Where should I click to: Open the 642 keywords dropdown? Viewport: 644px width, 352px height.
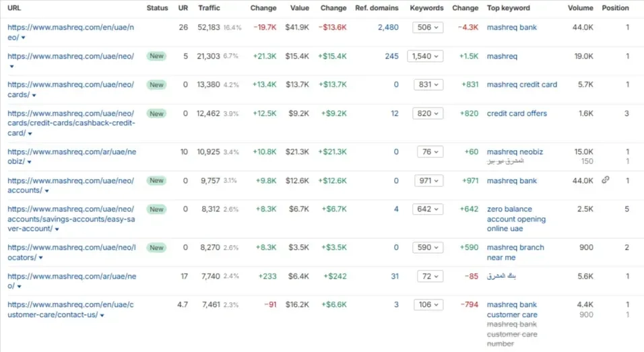pyautogui.click(x=428, y=209)
